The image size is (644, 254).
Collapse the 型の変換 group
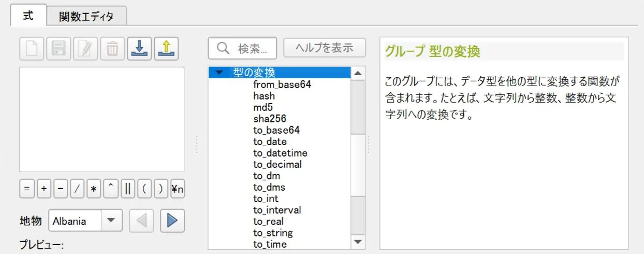click(220, 73)
